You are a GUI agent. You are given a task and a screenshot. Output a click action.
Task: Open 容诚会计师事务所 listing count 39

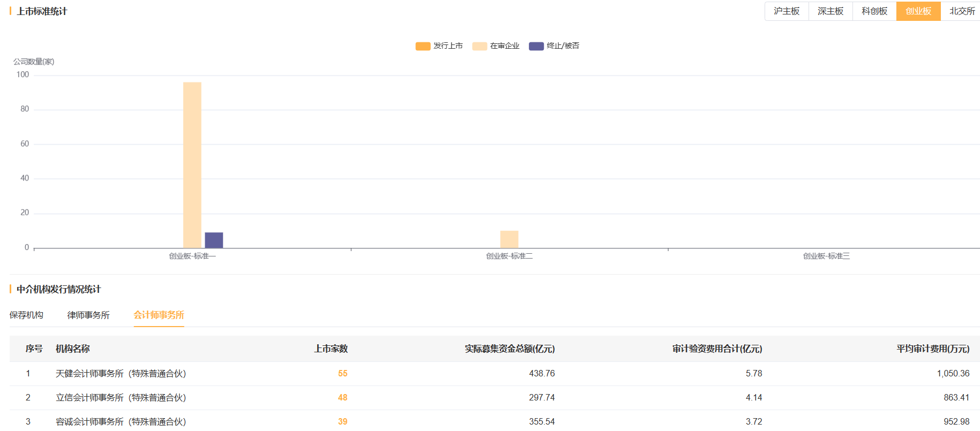pos(343,422)
